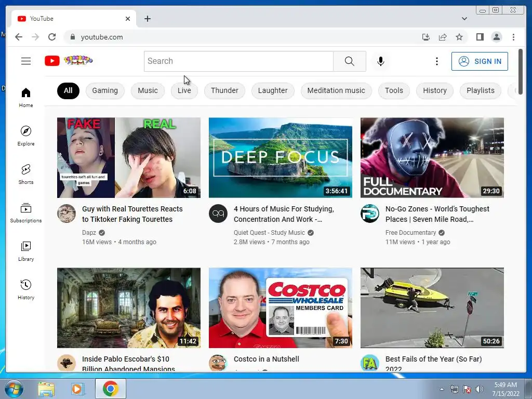Open 'Best Fails of the Year' title
532x399 pixels.
(433, 363)
